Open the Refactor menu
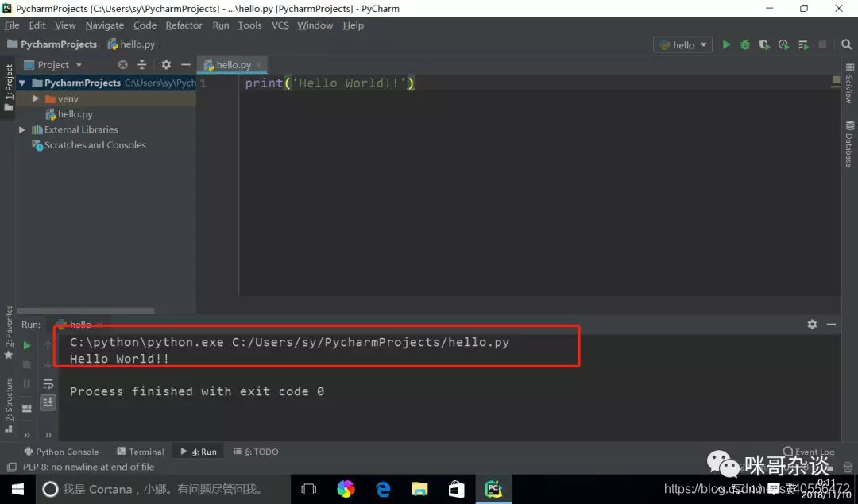858x504 pixels. point(184,25)
